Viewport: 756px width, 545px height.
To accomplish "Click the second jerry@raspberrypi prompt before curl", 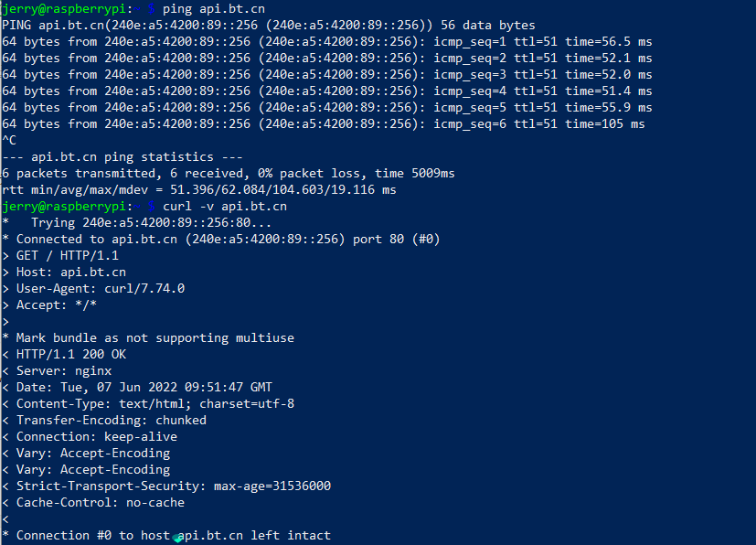I will [68, 206].
